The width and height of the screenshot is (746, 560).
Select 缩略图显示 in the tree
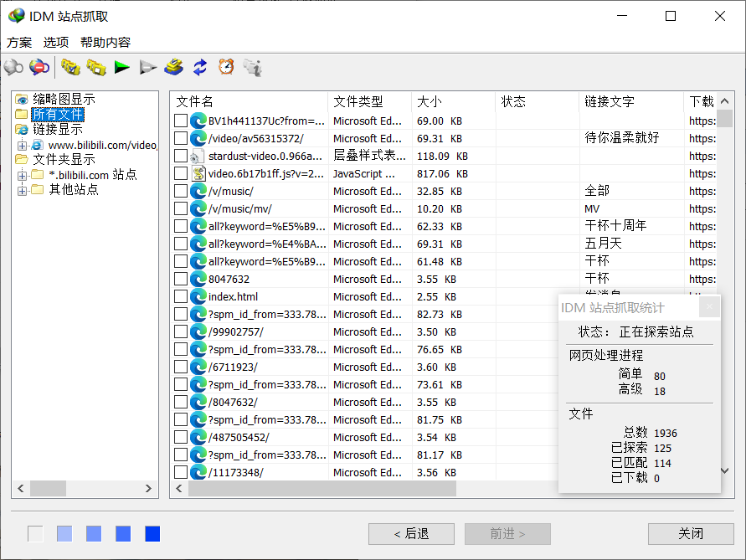[64, 99]
